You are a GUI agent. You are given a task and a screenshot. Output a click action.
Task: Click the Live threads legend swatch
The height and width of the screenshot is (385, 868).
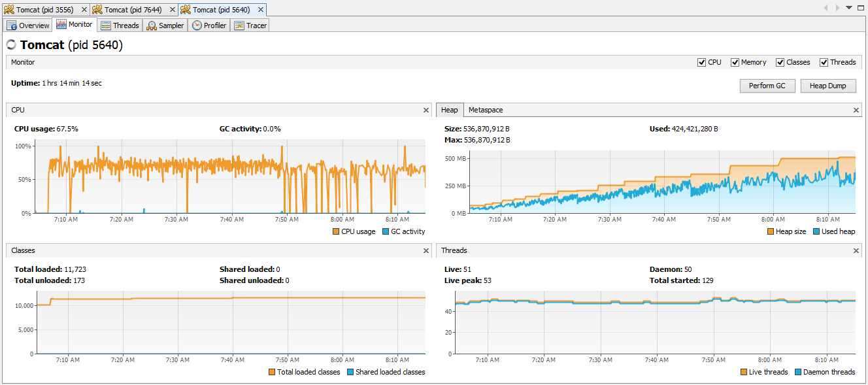pos(744,372)
